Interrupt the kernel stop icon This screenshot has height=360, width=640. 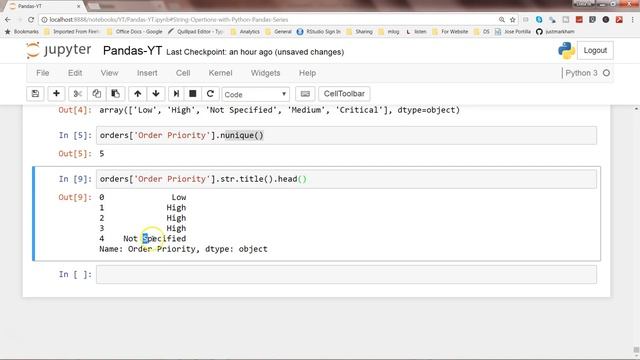(193, 94)
